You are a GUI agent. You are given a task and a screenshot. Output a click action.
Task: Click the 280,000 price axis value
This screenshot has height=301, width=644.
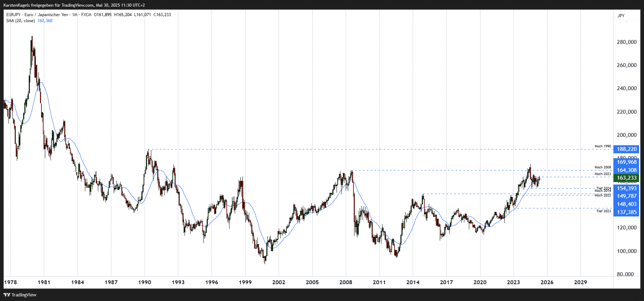(626, 42)
